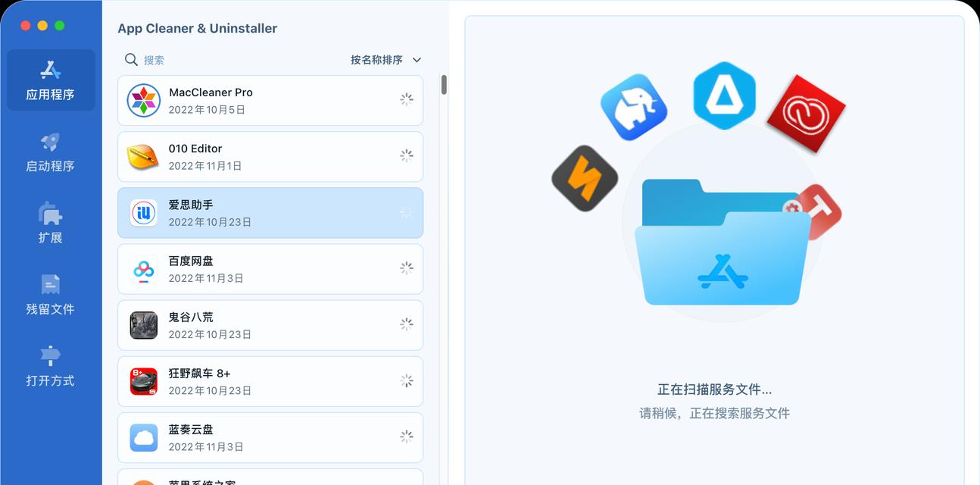980x485 pixels.
Task: Select the 爱思助手 name text
Action: point(191,205)
